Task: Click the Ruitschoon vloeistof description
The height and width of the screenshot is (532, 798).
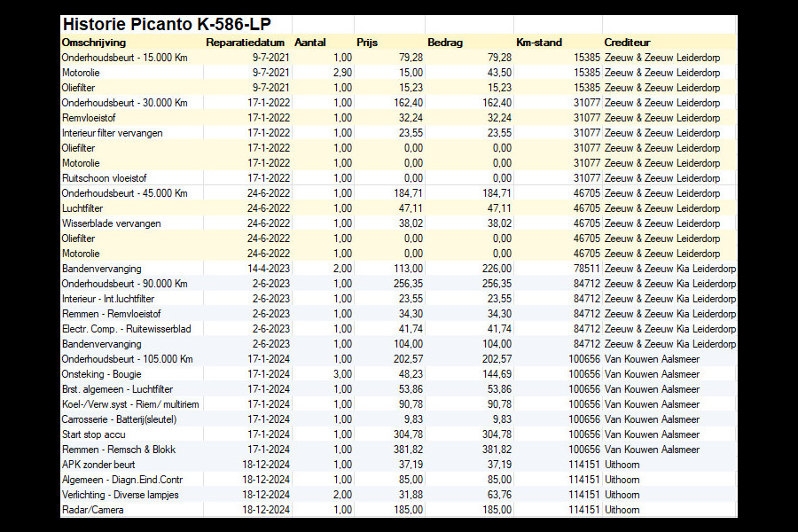Action: pyautogui.click(x=105, y=178)
